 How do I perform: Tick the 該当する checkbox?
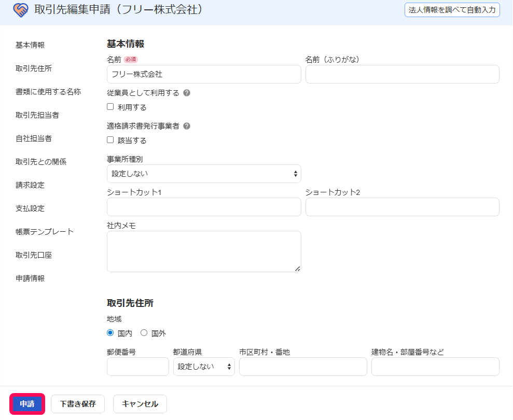coord(110,139)
